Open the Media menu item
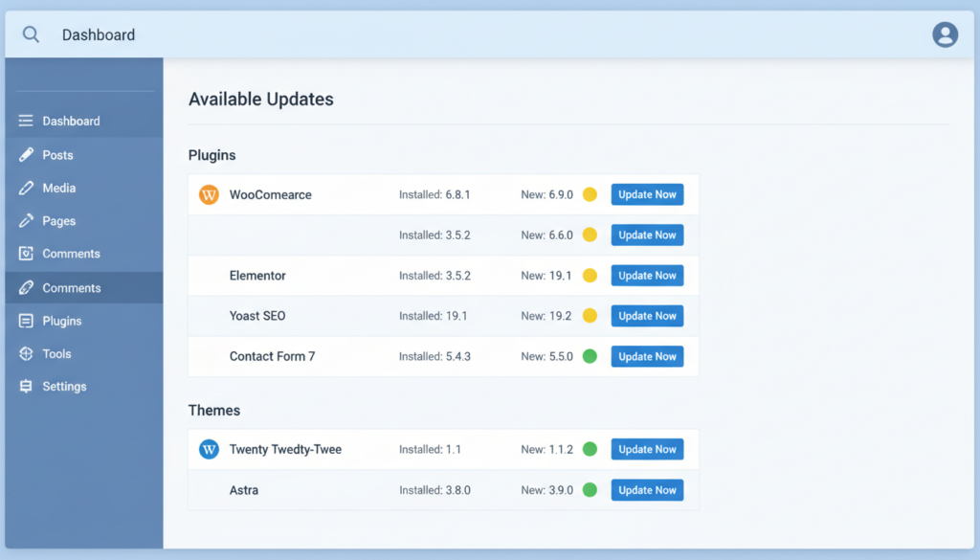Image resolution: width=980 pixels, height=560 pixels. click(x=84, y=188)
